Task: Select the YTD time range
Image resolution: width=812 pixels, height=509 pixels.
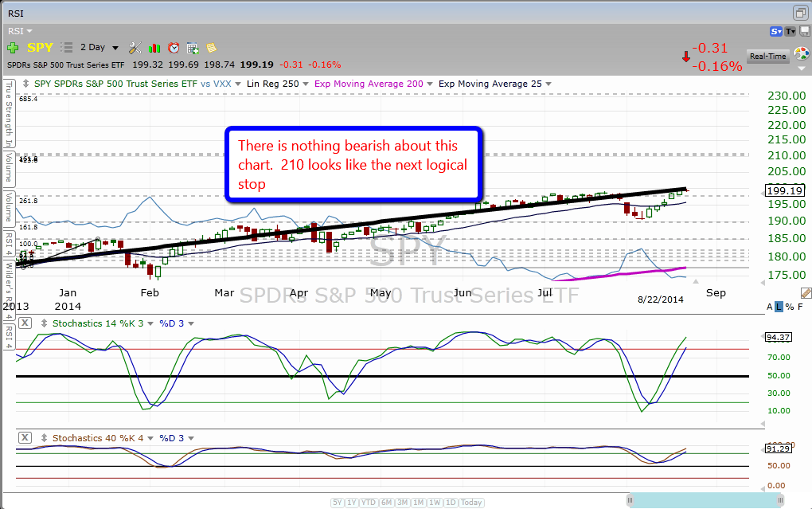Action: (369, 502)
